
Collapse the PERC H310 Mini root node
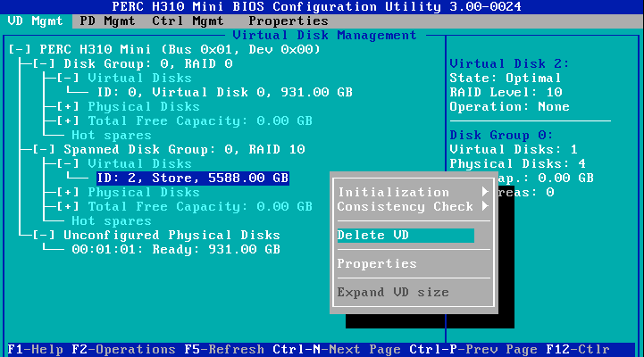[x=19, y=50]
